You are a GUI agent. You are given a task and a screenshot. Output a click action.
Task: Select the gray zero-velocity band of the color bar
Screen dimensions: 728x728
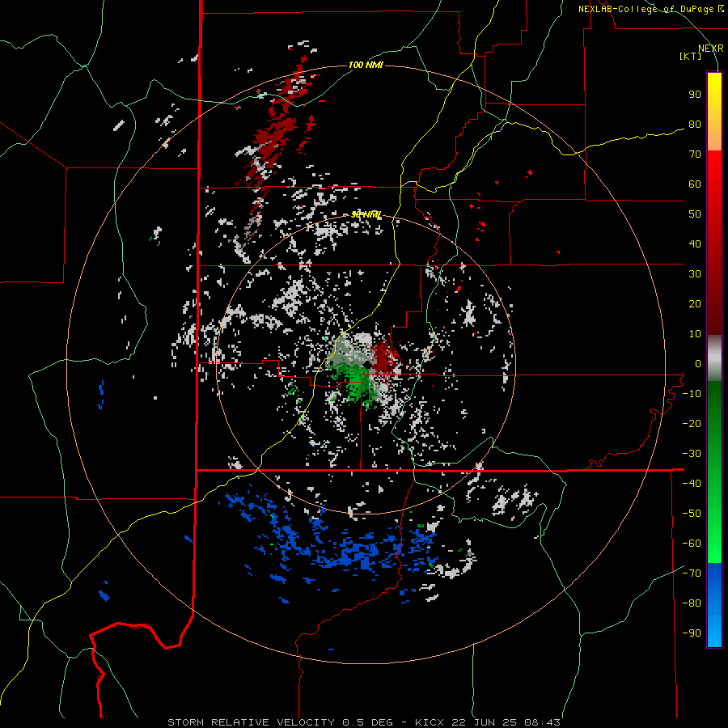(x=714, y=358)
